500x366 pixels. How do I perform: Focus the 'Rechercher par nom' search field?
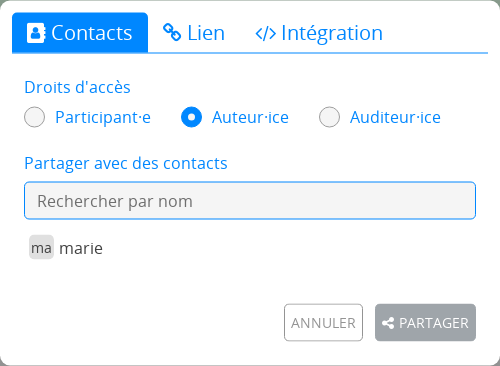(x=250, y=200)
